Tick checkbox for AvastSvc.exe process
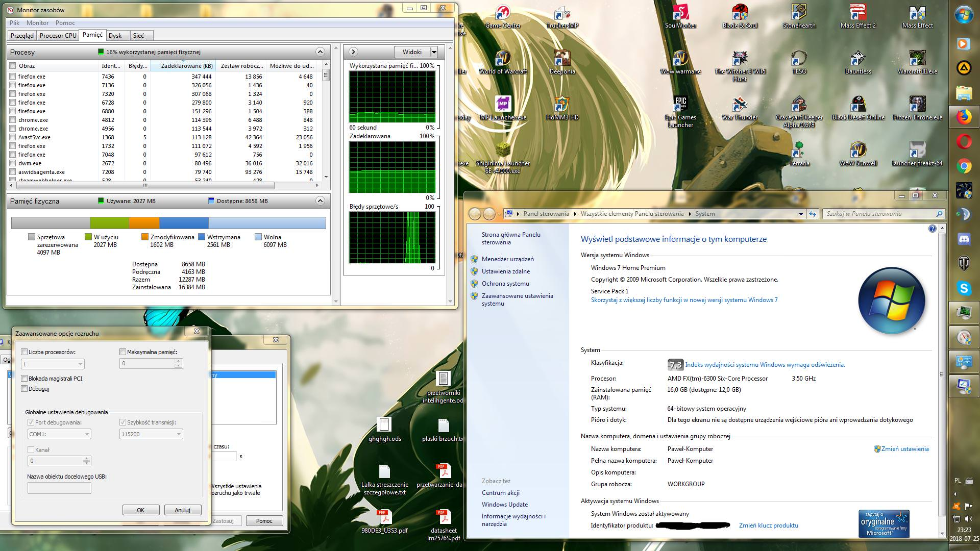 tap(13, 137)
